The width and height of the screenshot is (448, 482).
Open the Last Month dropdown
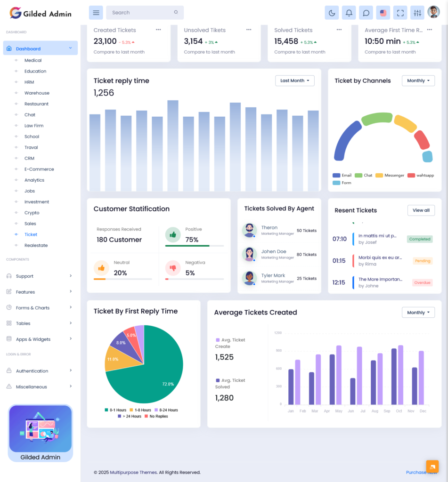tap(294, 80)
